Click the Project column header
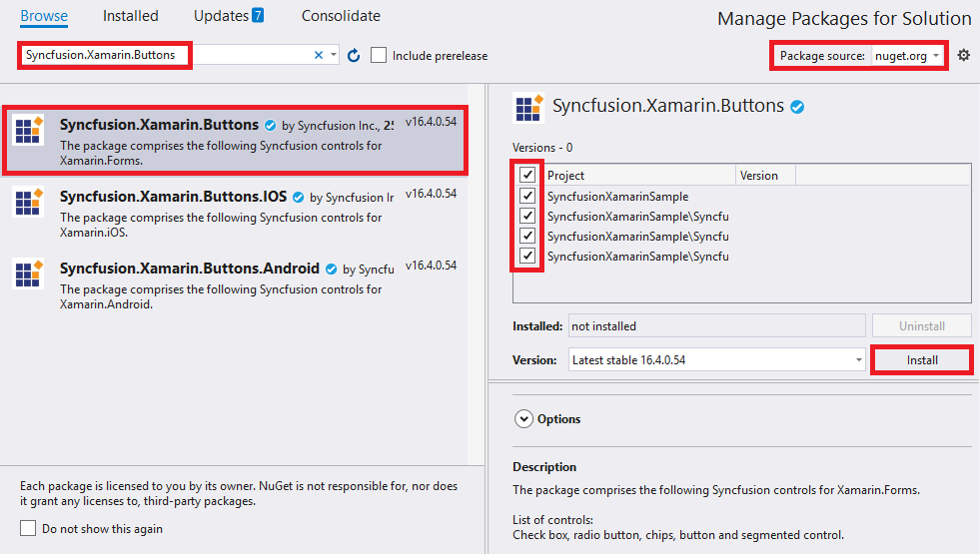 click(x=639, y=176)
